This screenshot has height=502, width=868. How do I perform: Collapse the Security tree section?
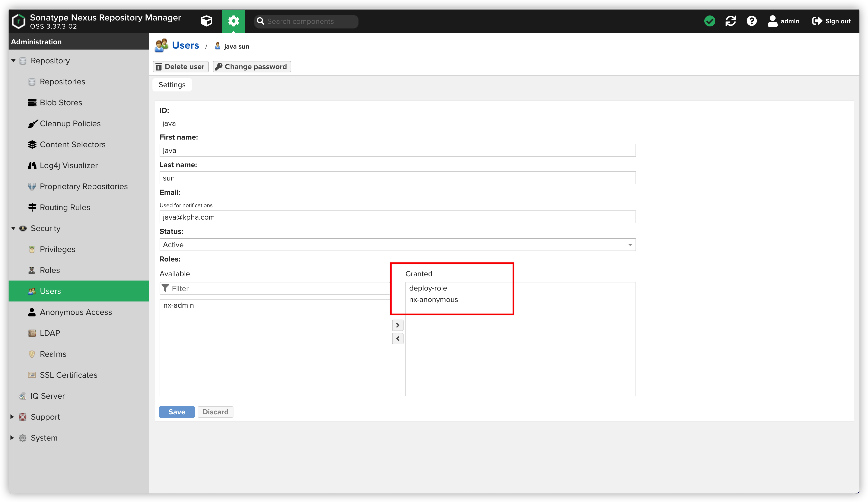point(13,228)
